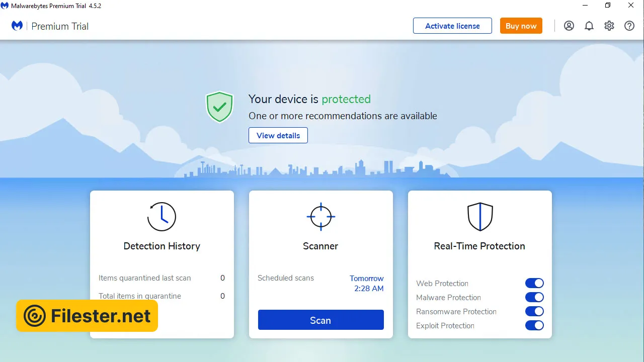Click the Real-Time Protection shield icon
This screenshot has height=362, width=644.
pos(479,217)
